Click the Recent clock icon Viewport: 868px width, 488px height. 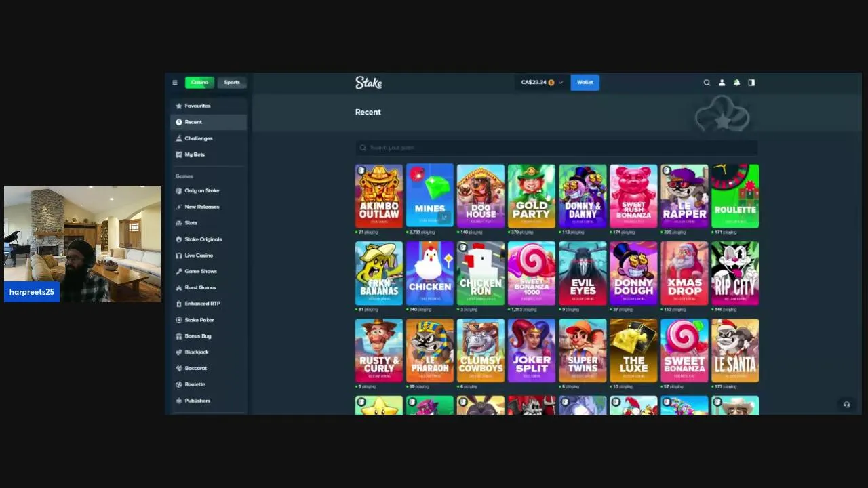click(x=178, y=122)
